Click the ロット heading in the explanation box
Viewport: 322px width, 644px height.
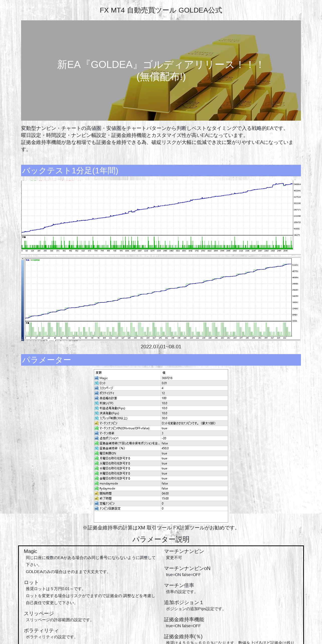tap(31, 582)
